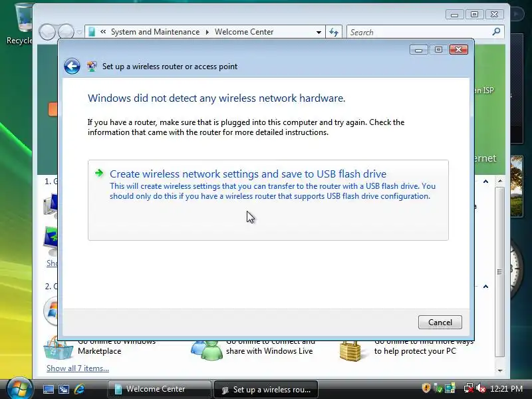This screenshot has height=399, width=532.
Task: Click the wireless router wizard title icon
Action: point(92,66)
